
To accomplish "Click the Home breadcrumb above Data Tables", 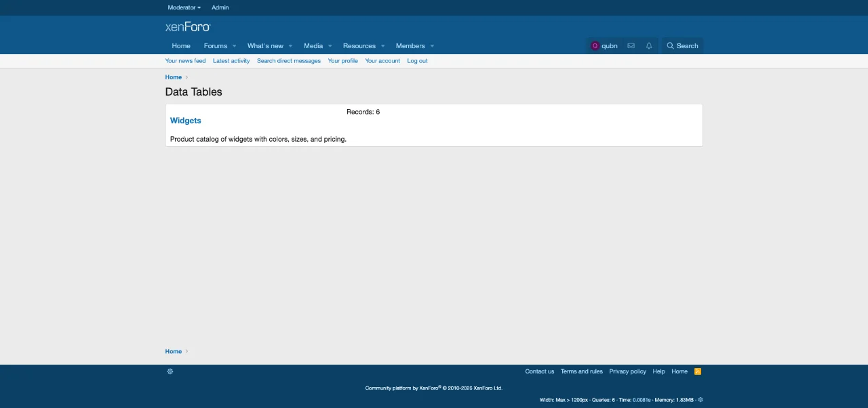I will pyautogui.click(x=174, y=77).
